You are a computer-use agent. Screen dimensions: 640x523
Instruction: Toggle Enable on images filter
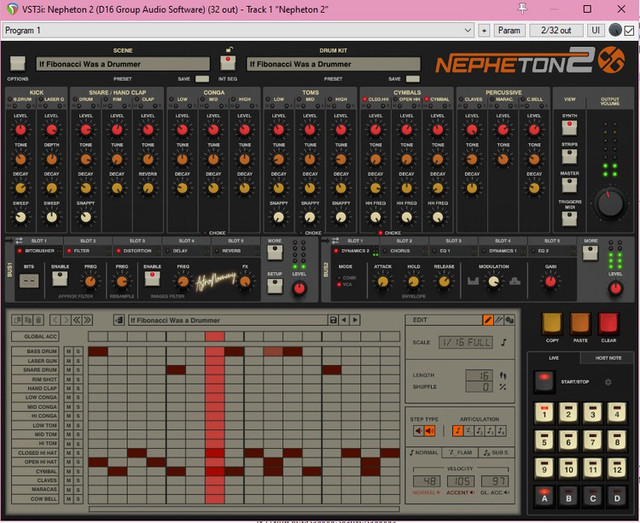pyautogui.click(x=152, y=279)
